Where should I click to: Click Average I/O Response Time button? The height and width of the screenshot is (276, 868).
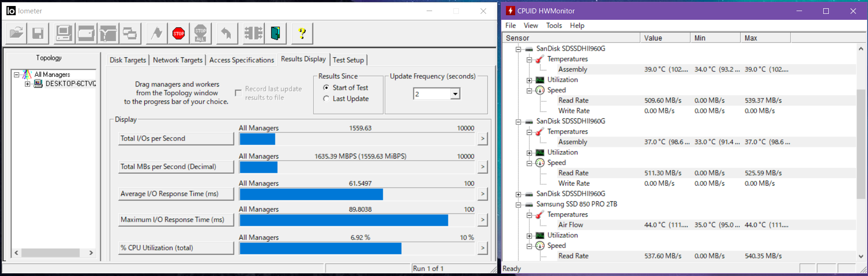176,194
